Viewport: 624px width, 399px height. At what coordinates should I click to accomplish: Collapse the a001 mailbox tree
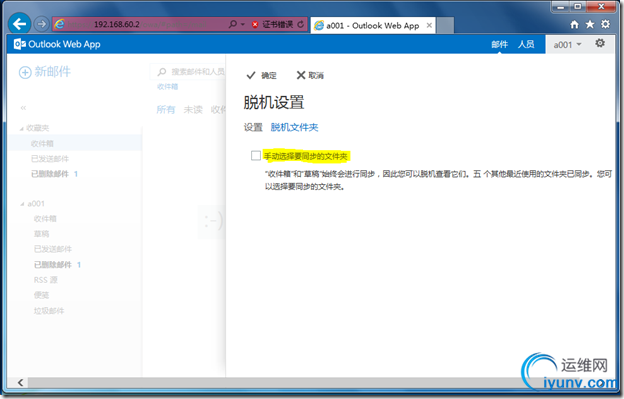pos(22,204)
